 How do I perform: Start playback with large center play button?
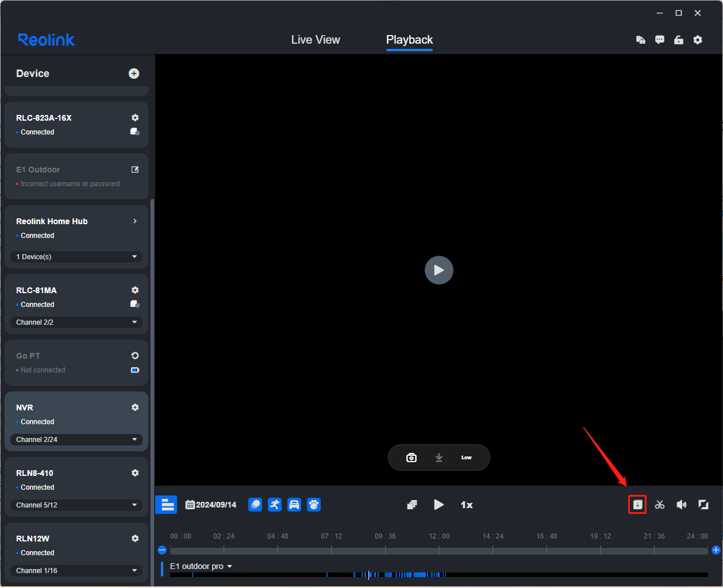[x=439, y=270]
